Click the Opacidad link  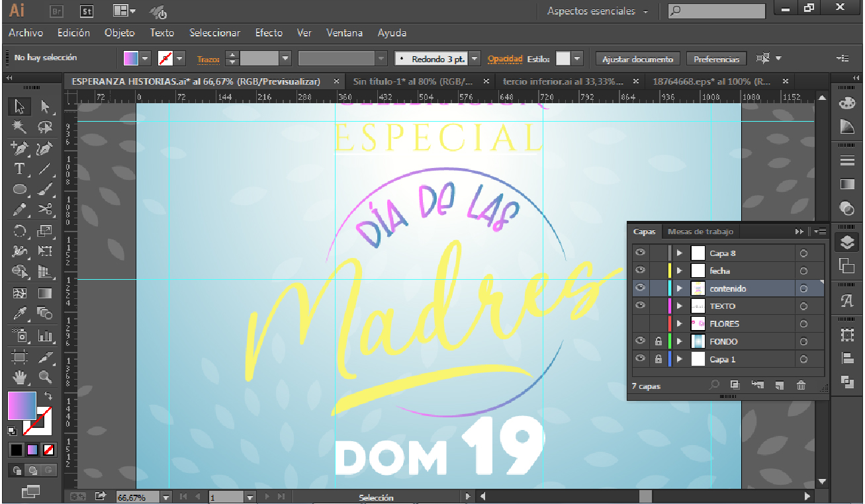point(505,59)
